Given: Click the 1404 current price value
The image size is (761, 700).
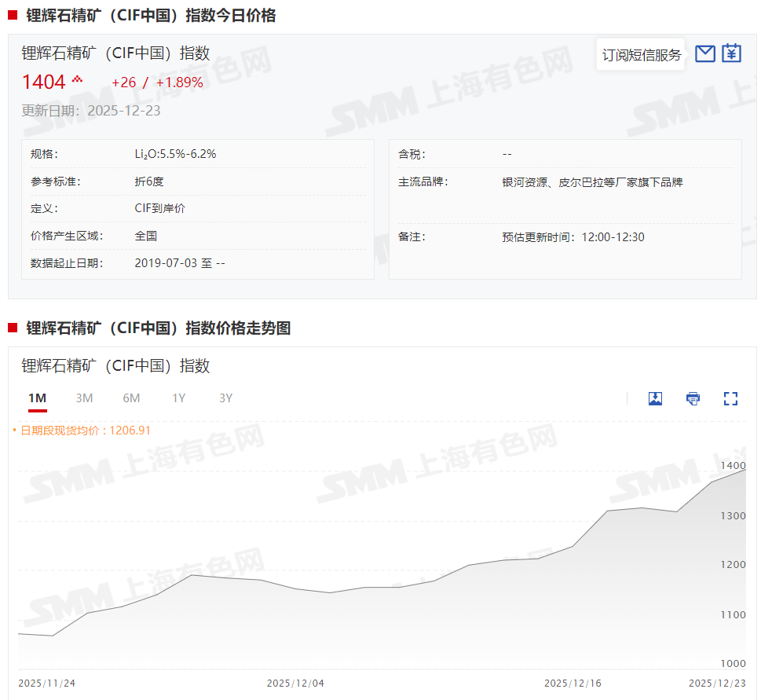Looking at the screenshot, I should pos(43,82).
